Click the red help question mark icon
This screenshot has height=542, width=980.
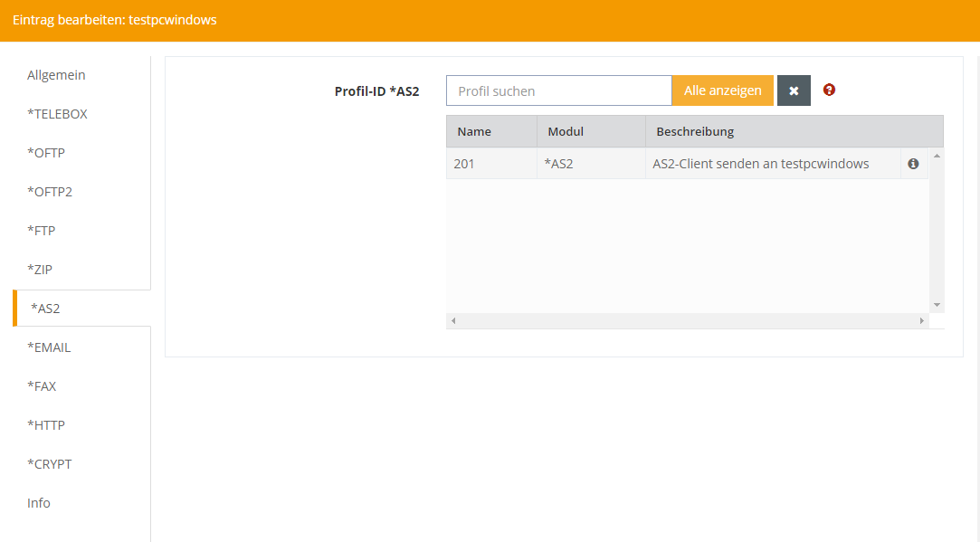click(829, 90)
